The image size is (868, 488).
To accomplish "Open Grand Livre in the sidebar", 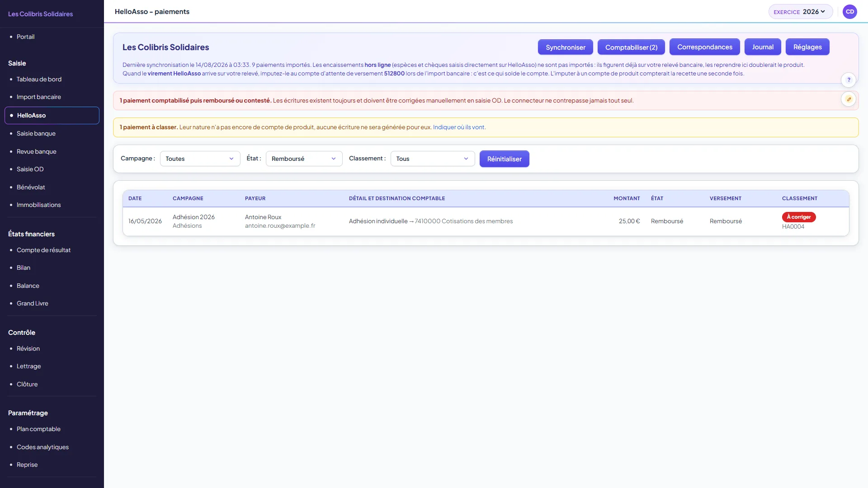I will (x=33, y=303).
